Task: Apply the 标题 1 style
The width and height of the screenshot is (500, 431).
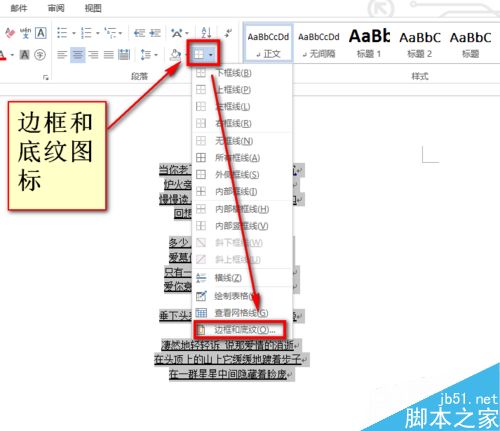Action: tap(369, 42)
